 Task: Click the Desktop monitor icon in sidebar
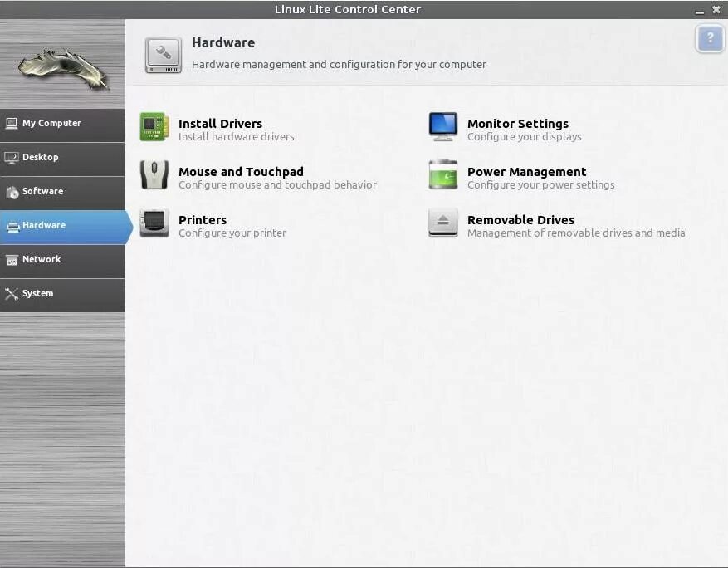[11, 158]
